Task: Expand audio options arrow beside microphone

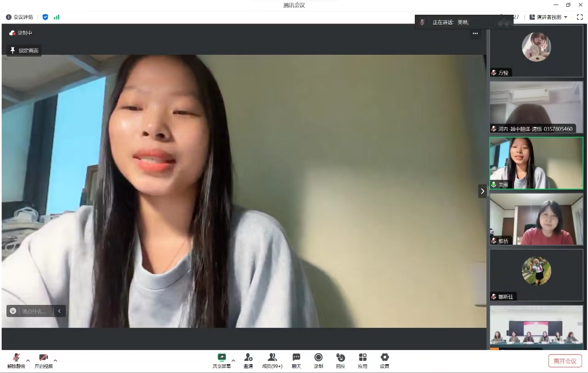Action: coord(28,360)
